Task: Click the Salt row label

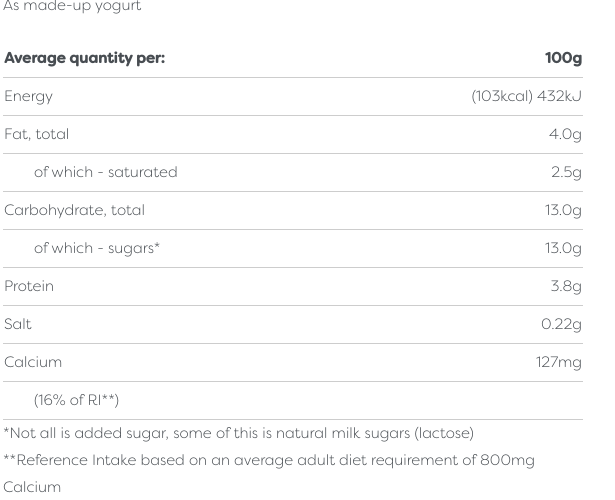Action: tap(18, 324)
